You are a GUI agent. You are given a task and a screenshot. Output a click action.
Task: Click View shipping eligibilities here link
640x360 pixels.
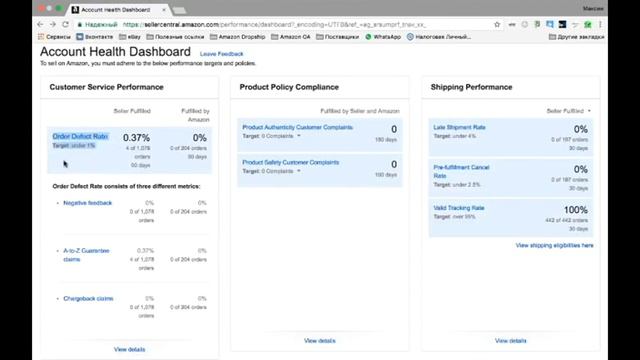pyautogui.click(x=554, y=245)
